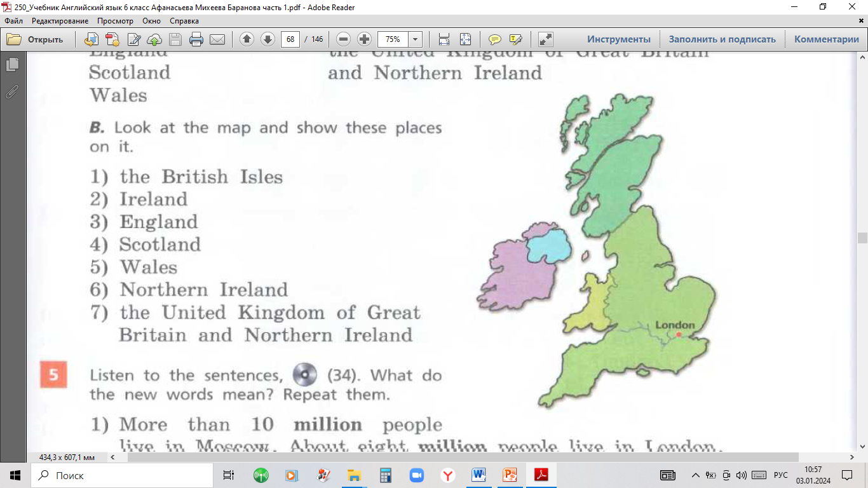Select the highlight text tool
Image resolution: width=868 pixels, height=488 pixels.
515,39
